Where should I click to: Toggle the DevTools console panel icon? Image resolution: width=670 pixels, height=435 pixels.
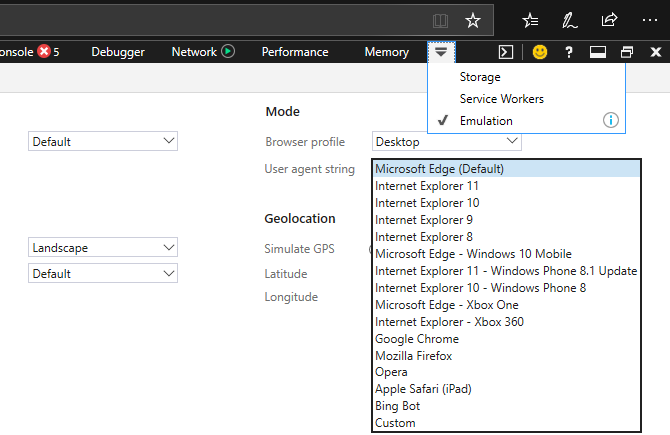click(x=507, y=52)
